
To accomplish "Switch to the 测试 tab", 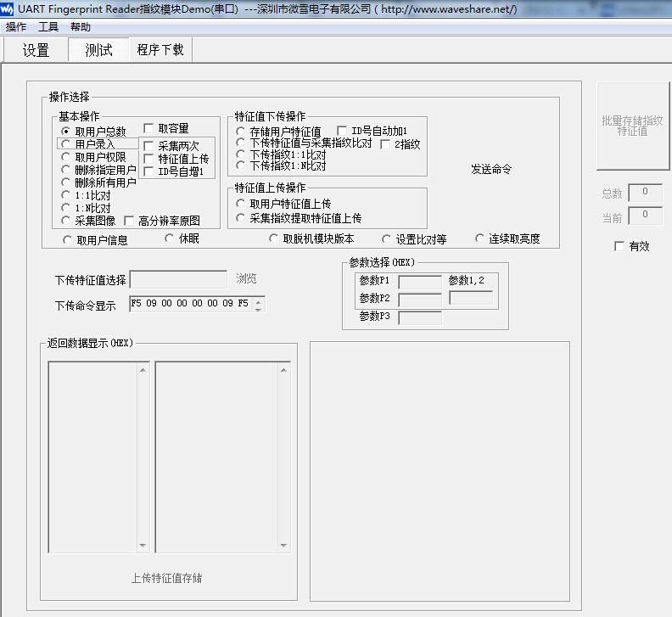I will pos(98,50).
